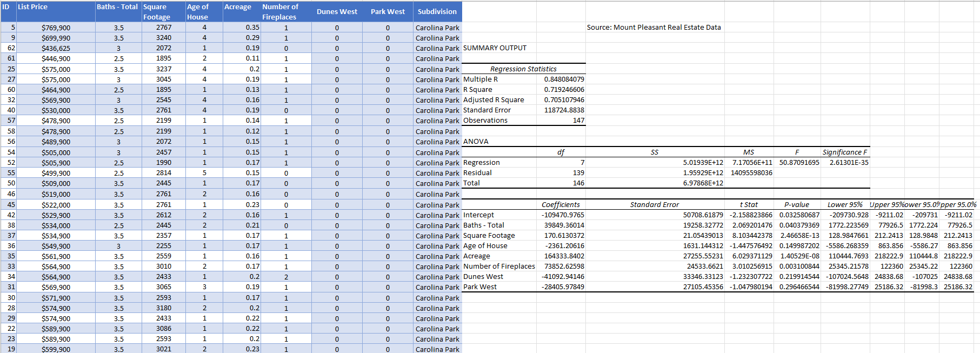Viewport: 980px width, 353px height.
Task: Select the Residual df value 139
Action: point(579,173)
